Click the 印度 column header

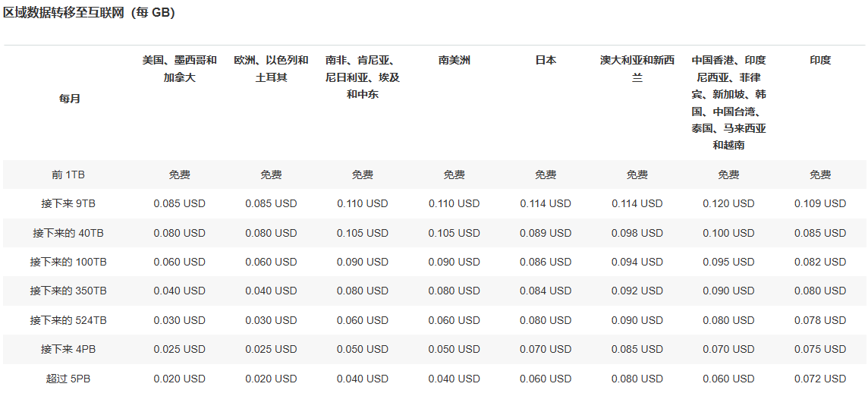click(819, 60)
